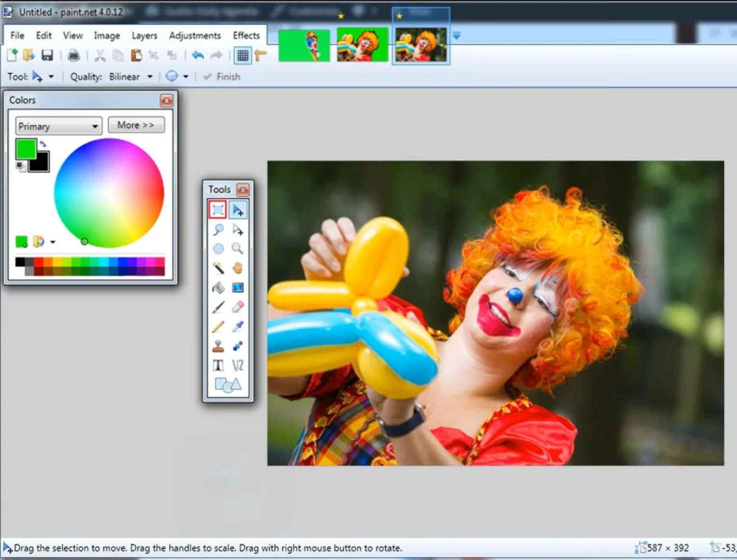This screenshot has height=560, width=737.
Task: Pick the Color Picker tool
Action: (238, 326)
